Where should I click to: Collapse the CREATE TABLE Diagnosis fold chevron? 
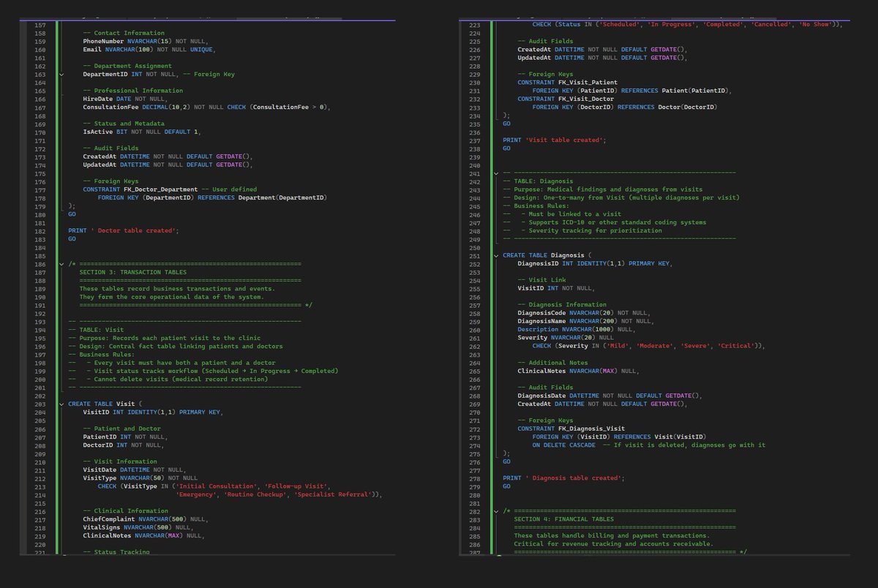(x=496, y=255)
